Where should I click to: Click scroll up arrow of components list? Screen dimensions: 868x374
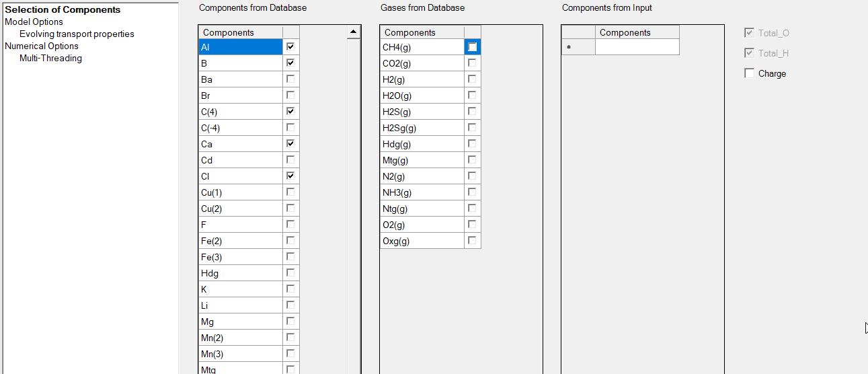coord(353,32)
